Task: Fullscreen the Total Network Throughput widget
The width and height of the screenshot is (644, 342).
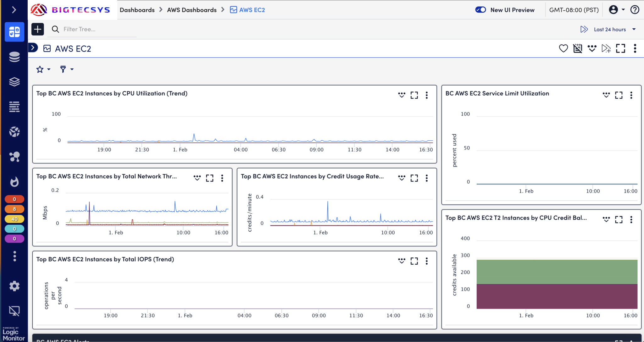Action: pos(209,178)
